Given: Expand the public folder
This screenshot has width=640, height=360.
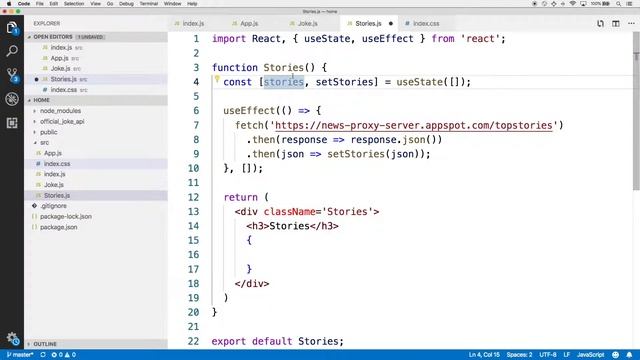Looking at the screenshot, I should tap(49, 132).
